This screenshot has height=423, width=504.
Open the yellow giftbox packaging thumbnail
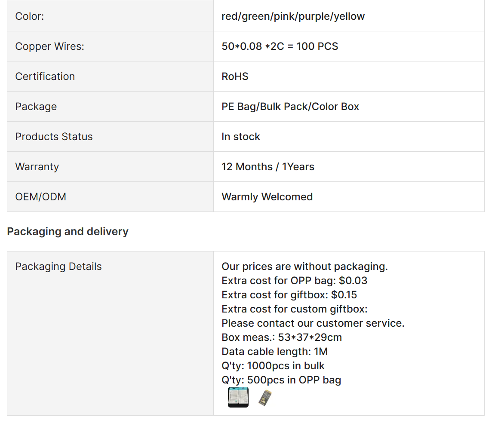266,398
